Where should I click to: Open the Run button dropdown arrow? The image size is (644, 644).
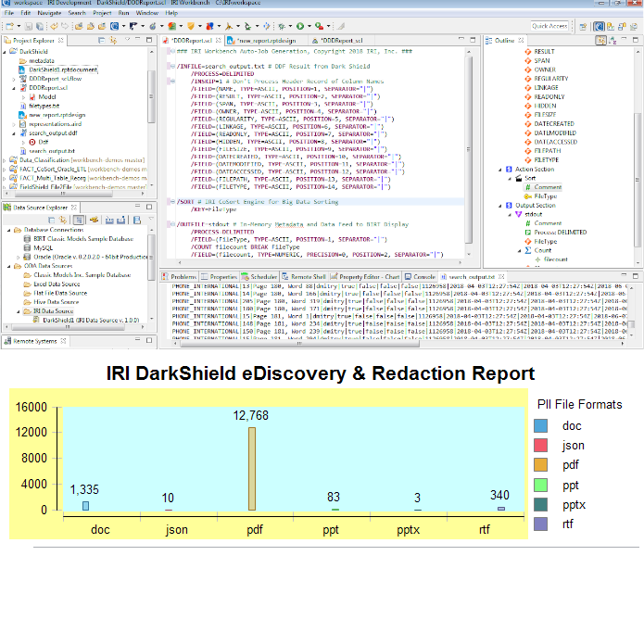(x=309, y=26)
